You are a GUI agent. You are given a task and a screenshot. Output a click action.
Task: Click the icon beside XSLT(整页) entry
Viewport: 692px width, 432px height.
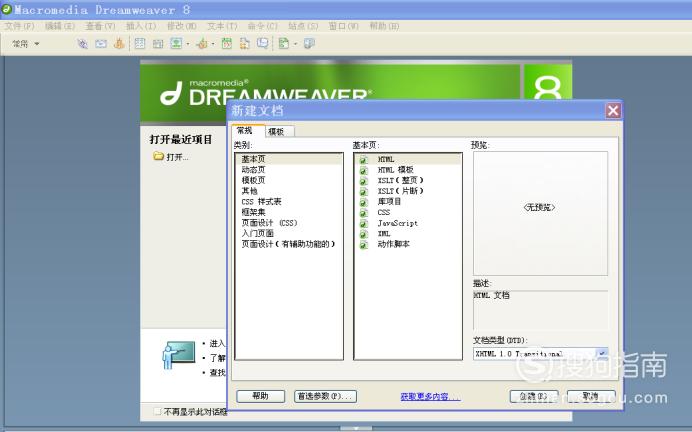tap(363, 180)
